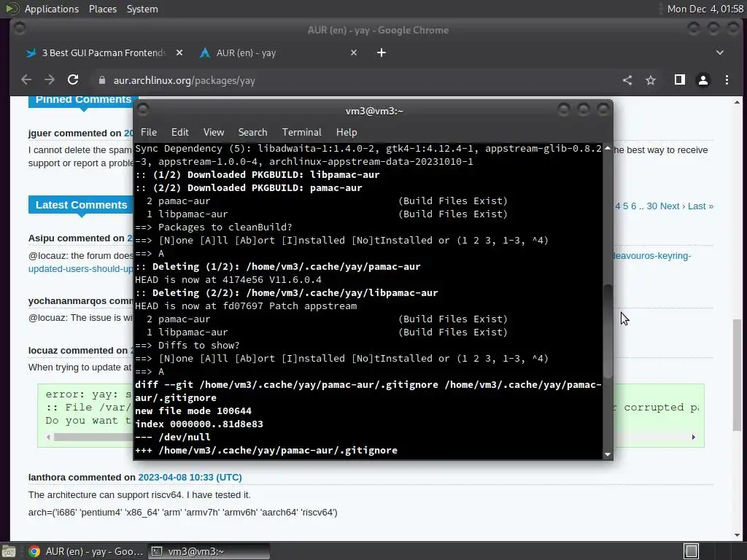Click terminal scrollbar down arrow
This screenshot has width=747, height=560.
(608, 455)
